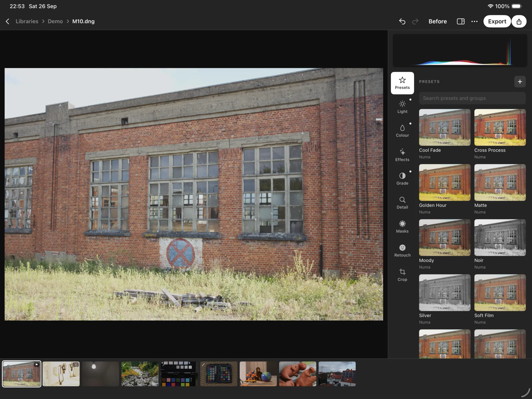The width and height of the screenshot is (532, 399).
Task: Open the Masks tool
Action: [x=402, y=227]
